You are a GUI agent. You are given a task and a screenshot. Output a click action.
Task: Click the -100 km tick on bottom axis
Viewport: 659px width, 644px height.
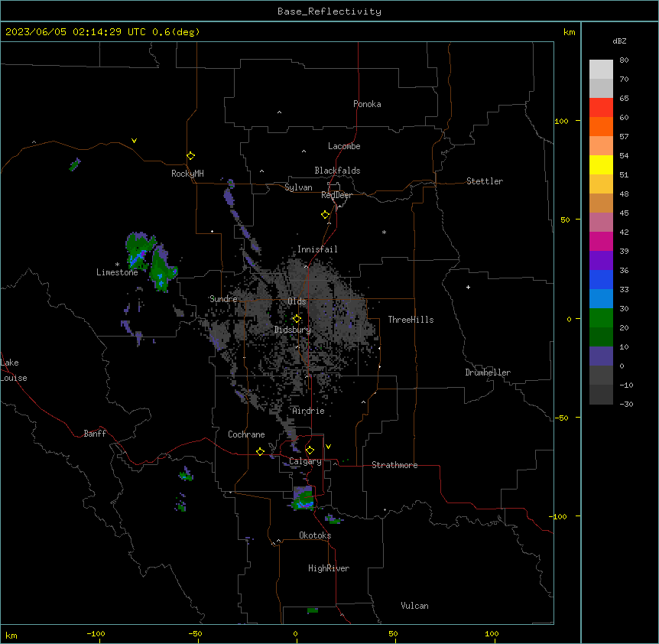click(x=96, y=633)
